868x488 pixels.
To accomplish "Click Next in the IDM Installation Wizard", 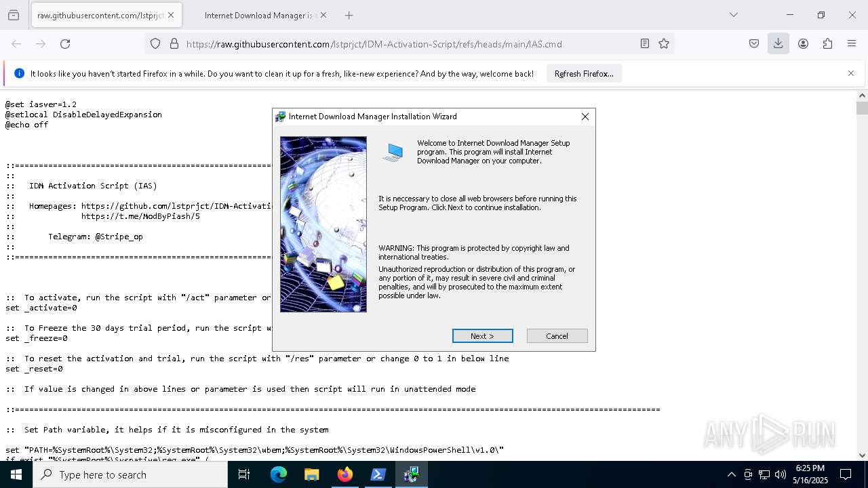I will (x=482, y=336).
